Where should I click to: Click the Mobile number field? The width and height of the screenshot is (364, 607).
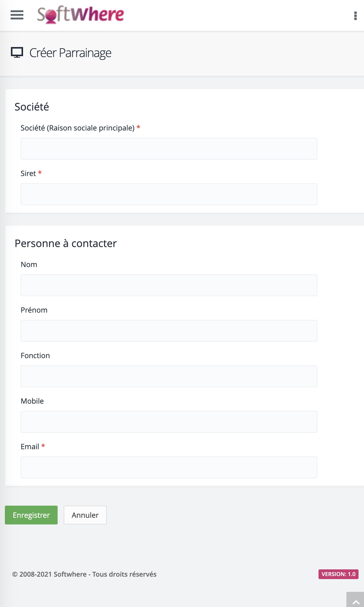coord(169,422)
